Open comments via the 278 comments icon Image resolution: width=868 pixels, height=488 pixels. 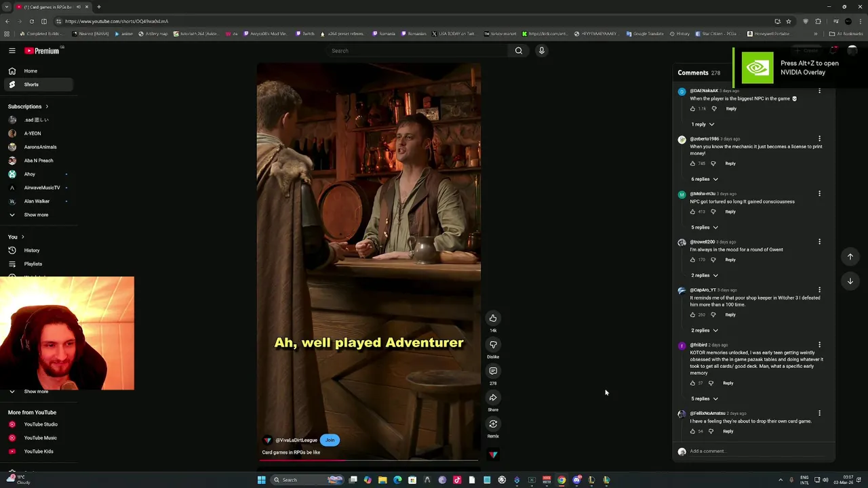pos(493,371)
